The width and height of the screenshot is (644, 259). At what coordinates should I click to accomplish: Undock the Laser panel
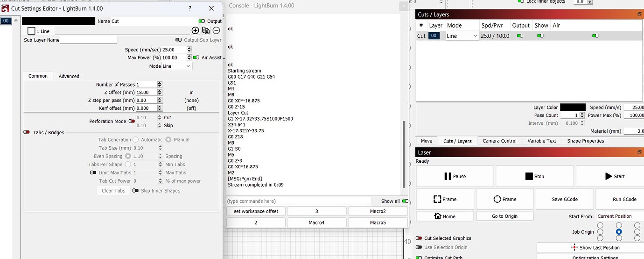(639, 152)
